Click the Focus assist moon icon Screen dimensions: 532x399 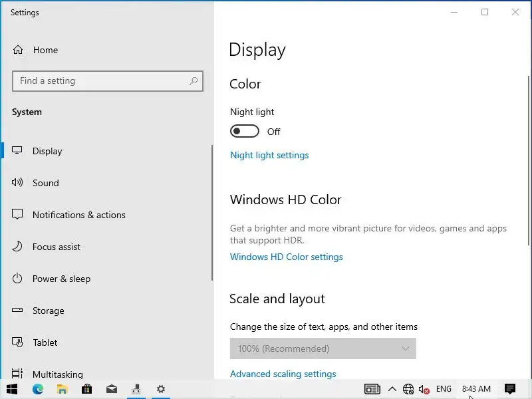[x=17, y=246]
